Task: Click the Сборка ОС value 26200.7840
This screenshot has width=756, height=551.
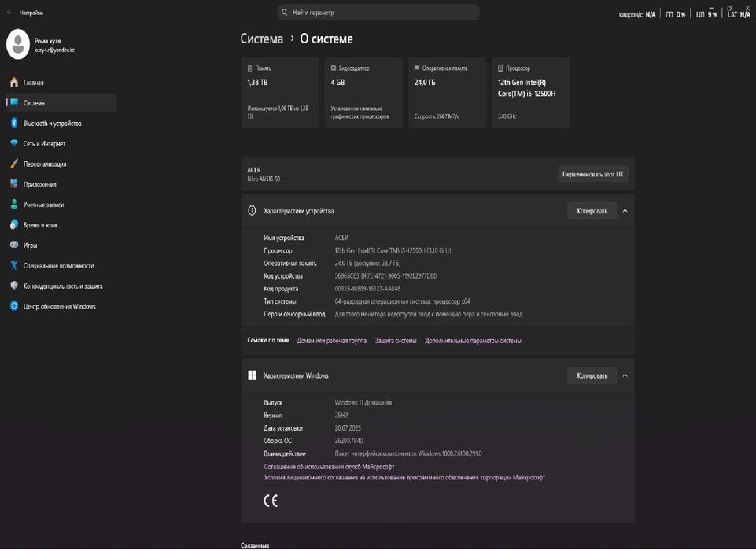Action: 349,441
